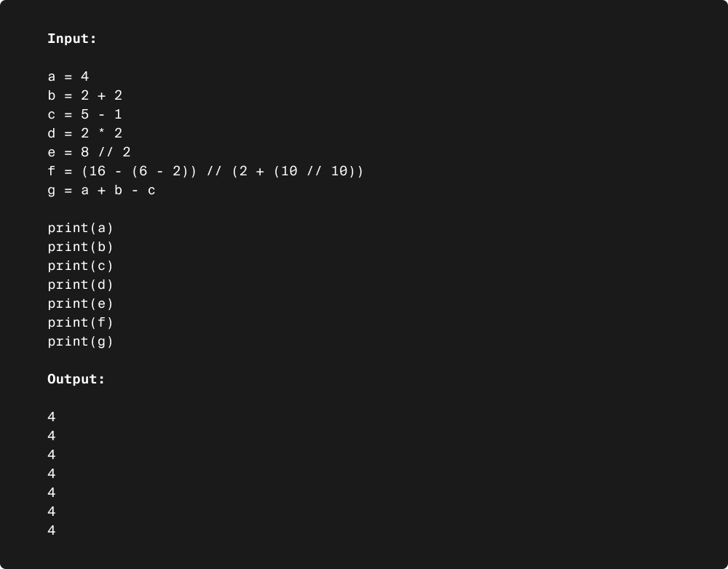Click the last output value 4

pos(52,530)
